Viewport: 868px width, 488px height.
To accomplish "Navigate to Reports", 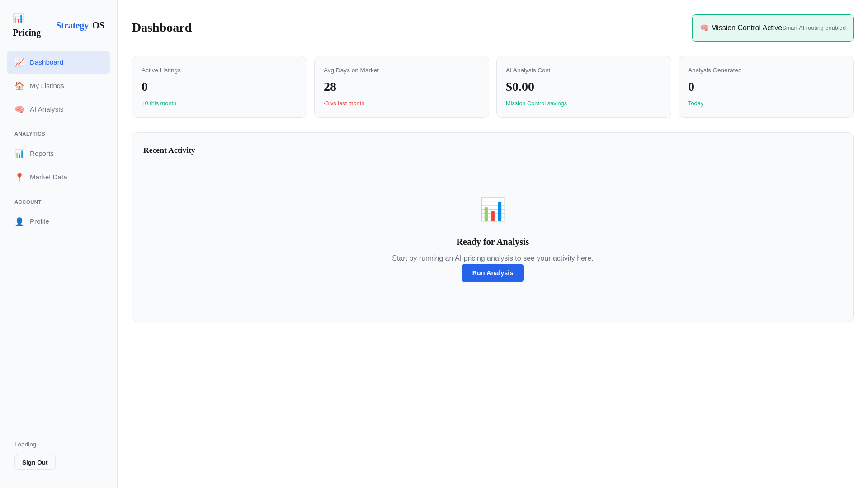I will pos(58,154).
